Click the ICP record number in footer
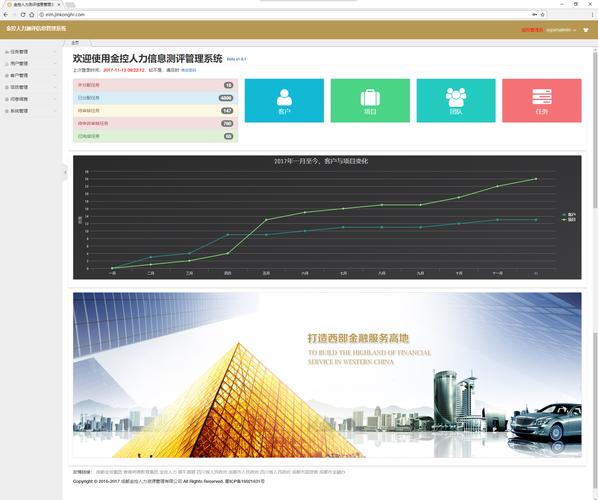This screenshot has width=598, height=500. (x=244, y=481)
